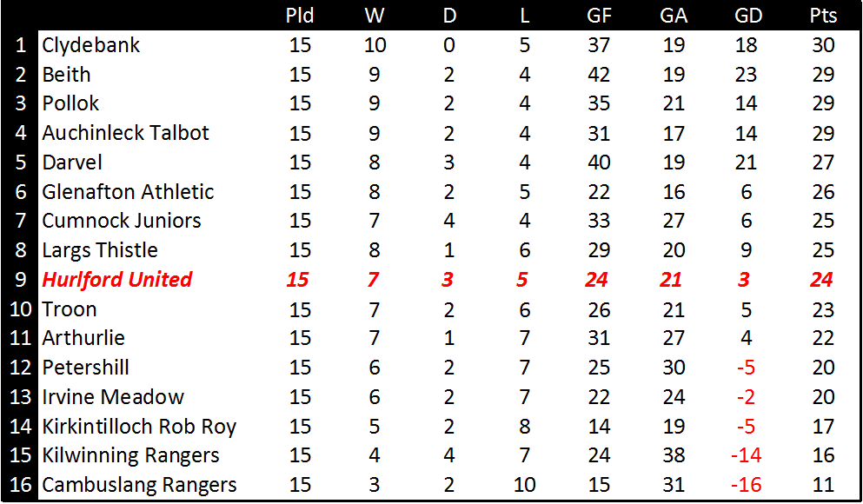Click the W column header
The height and width of the screenshot is (504, 863).
click(375, 16)
